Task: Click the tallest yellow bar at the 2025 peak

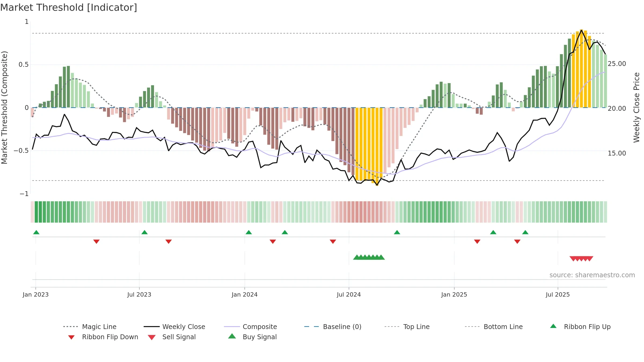Action: click(581, 68)
